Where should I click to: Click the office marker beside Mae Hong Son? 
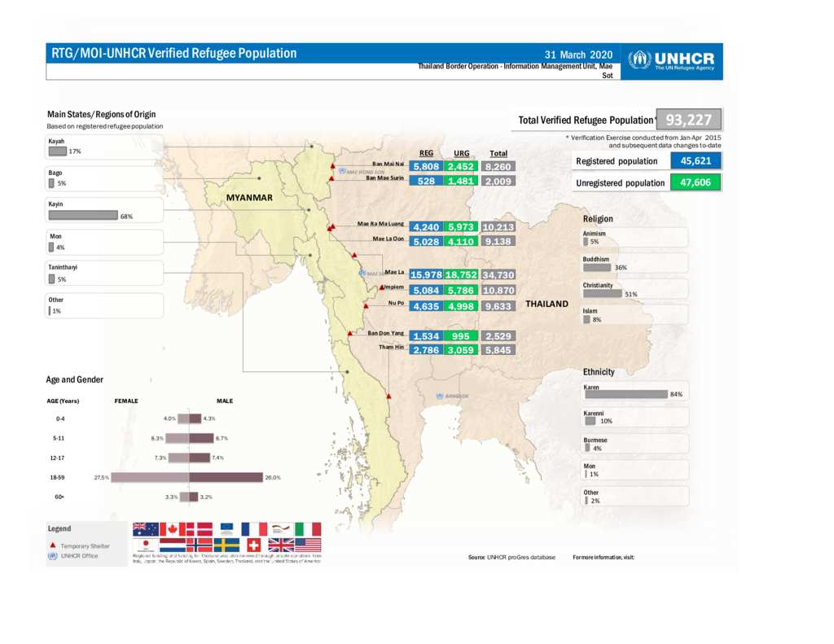tap(343, 172)
